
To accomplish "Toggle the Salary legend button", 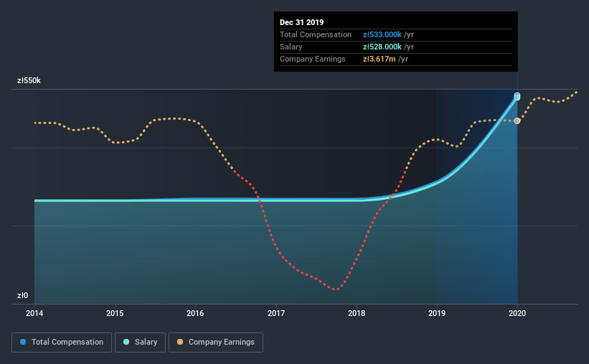I will (140, 343).
